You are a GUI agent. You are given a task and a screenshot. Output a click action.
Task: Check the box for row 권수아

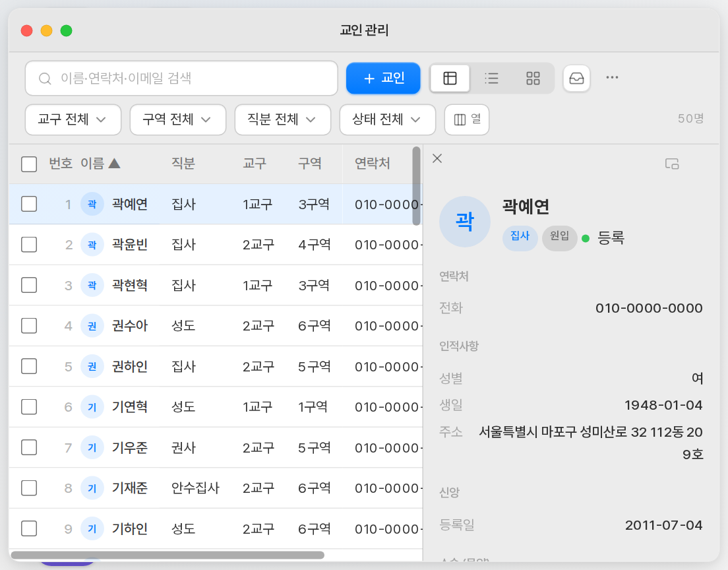pos(29,326)
